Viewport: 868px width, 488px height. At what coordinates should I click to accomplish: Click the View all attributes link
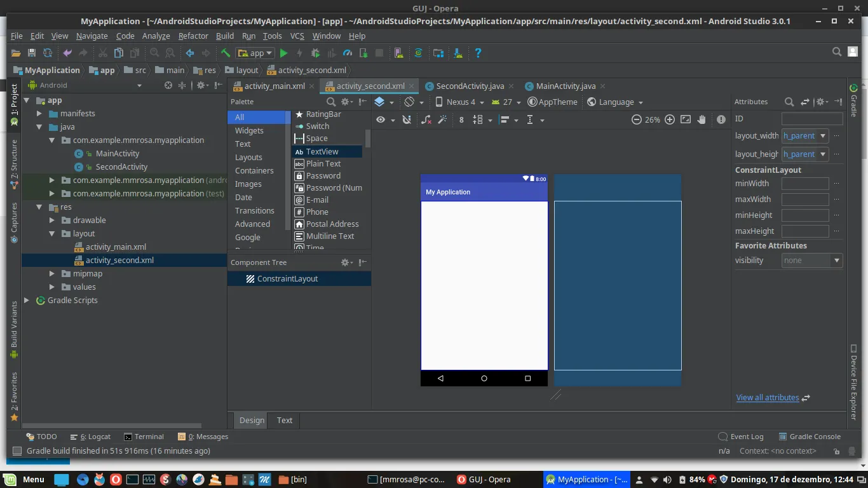(x=767, y=398)
